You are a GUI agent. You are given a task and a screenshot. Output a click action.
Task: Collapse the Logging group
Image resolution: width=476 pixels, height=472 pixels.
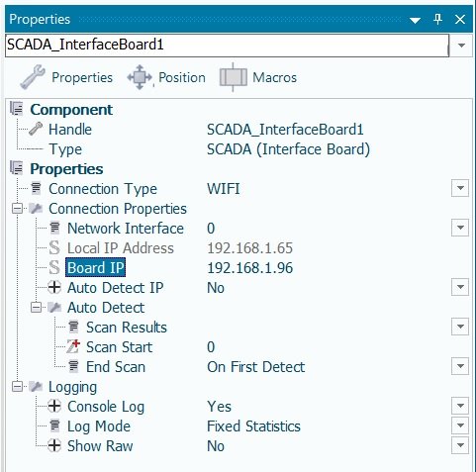coord(17,387)
